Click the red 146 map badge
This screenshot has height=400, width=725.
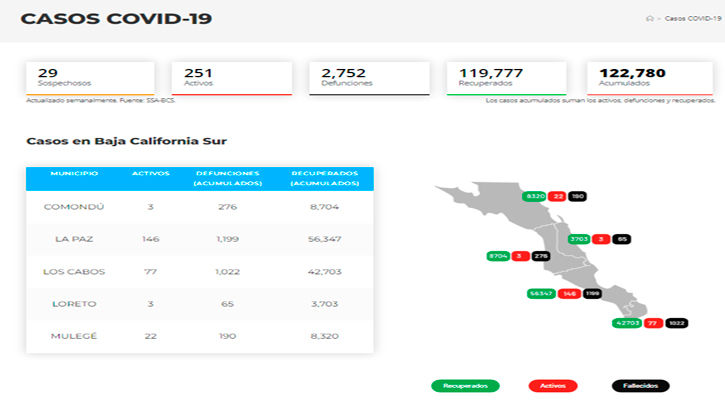pos(569,294)
